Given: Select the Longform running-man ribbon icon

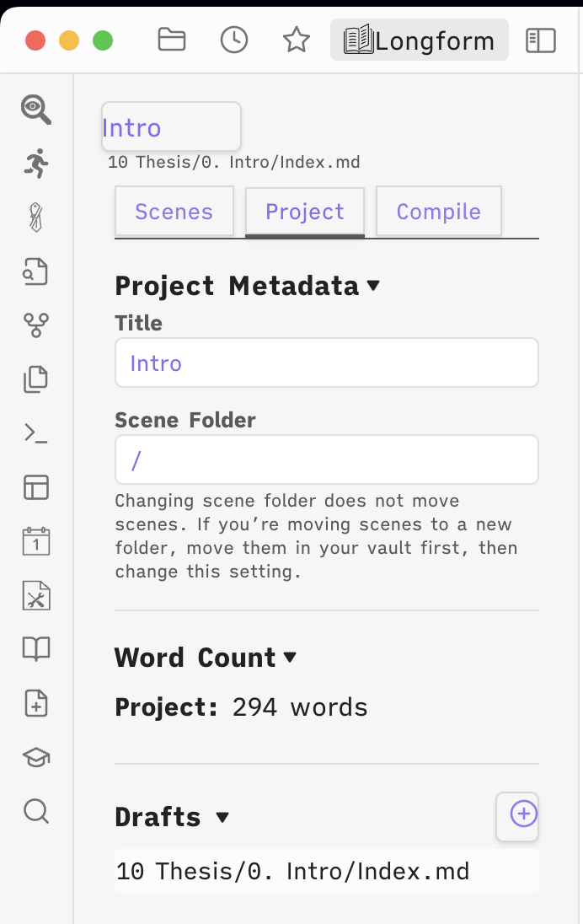Looking at the screenshot, I should coord(35,164).
